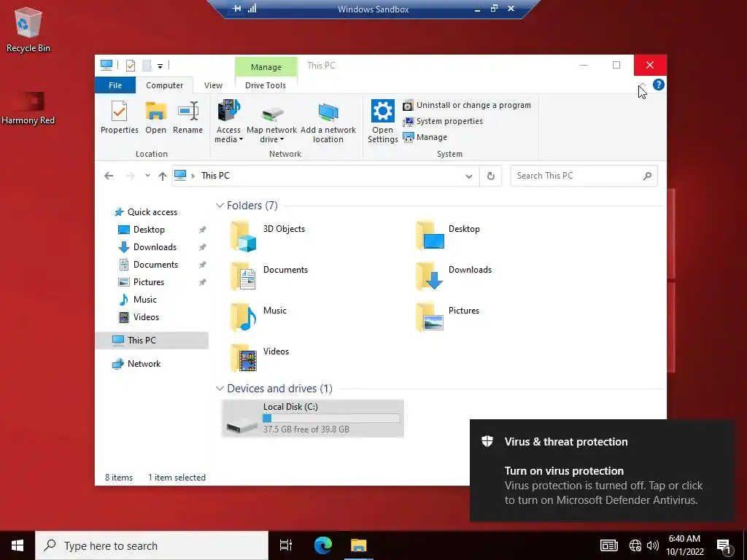The image size is (747, 560).
Task: Click the Virus & threat protection notification
Action: pyautogui.click(x=601, y=470)
